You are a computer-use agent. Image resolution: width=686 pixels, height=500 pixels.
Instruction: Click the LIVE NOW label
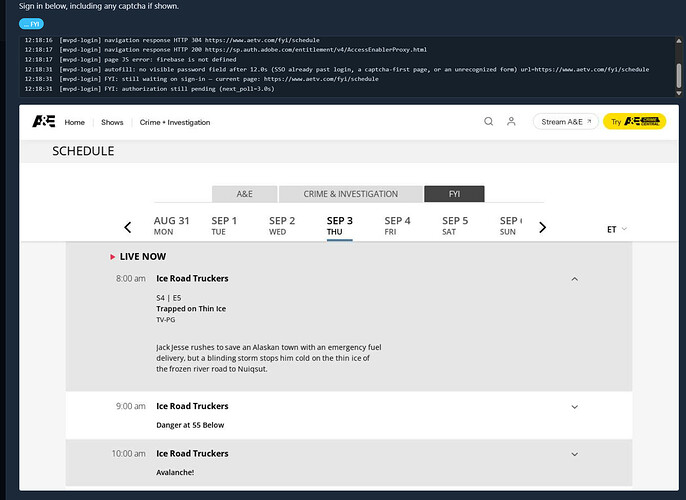tap(143, 257)
